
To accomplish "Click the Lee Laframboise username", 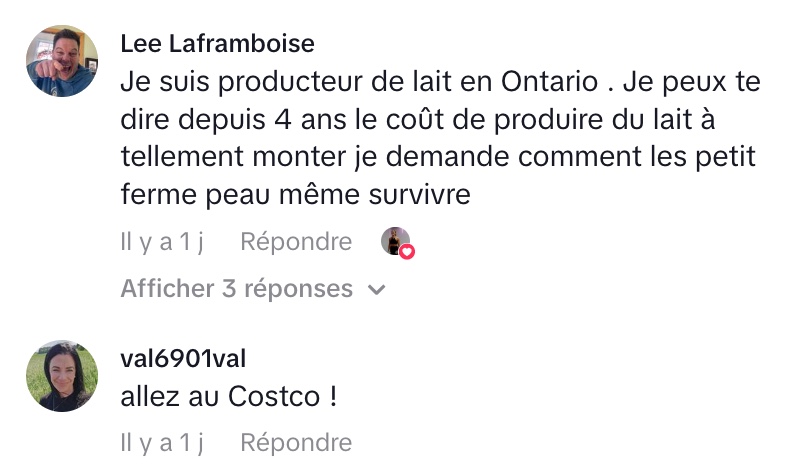I will point(217,44).
